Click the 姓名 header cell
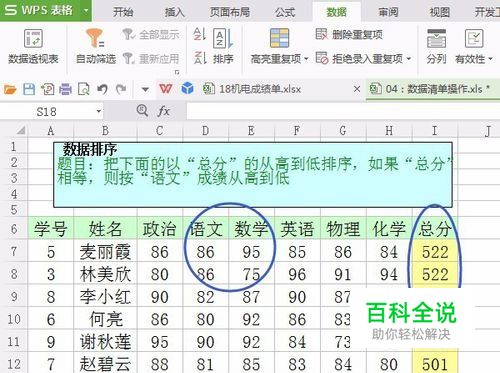Image resolution: width=500 pixels, height=373 pixels. pyautogui.click(x=105, y=229)
